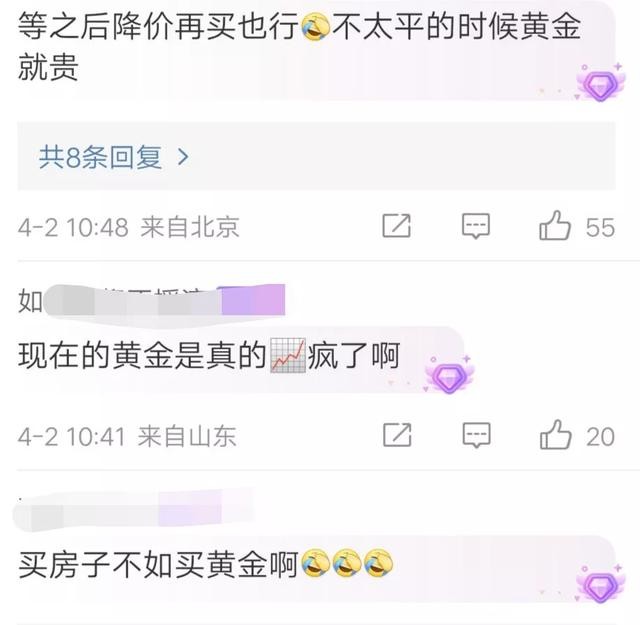
Task: Tap the purple diamond badge on first comment
Action: [600, 83]
